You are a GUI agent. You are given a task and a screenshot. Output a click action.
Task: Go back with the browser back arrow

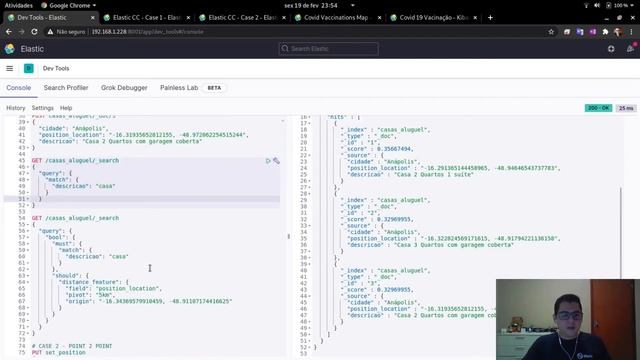pos(9,31)
